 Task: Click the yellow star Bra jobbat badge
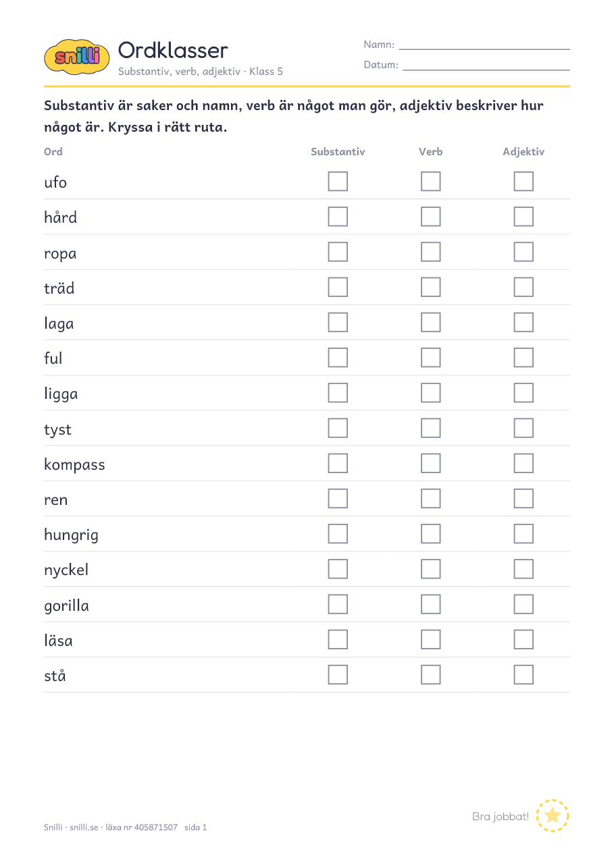click(x=553, y=815)
